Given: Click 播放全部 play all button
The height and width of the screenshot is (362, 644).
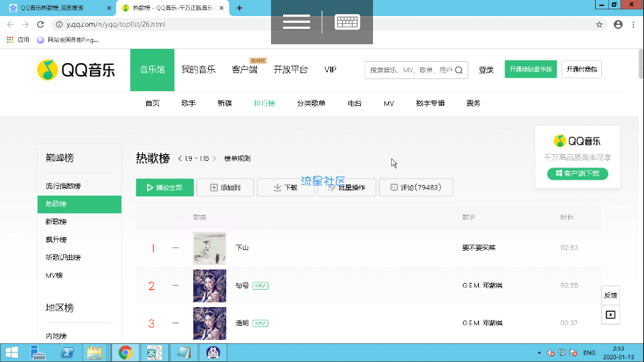Looking at the screenshot, I should 165,188.
